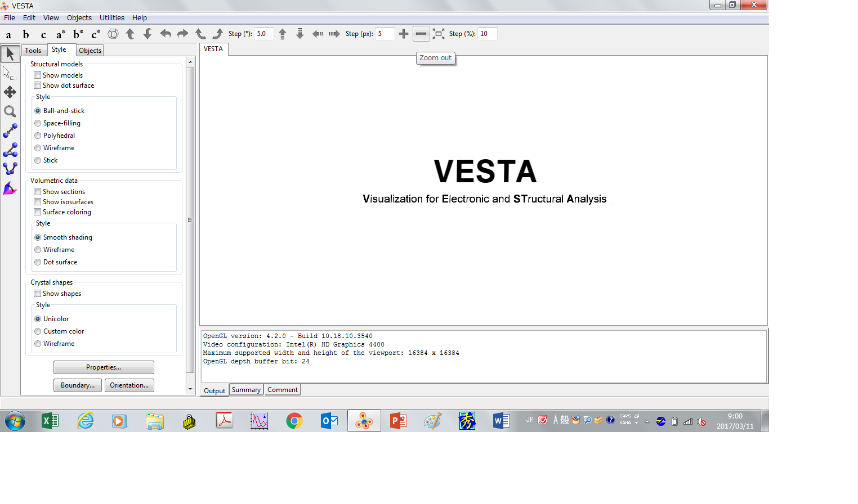Enable the Show models checkbox
This screenshot has height=504, width=858.
[38, 75]
